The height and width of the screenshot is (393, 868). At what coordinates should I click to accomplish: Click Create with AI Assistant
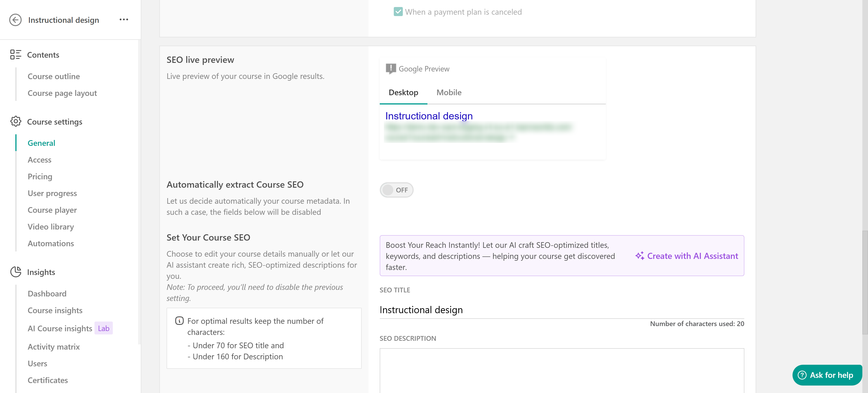coord(692,256)
